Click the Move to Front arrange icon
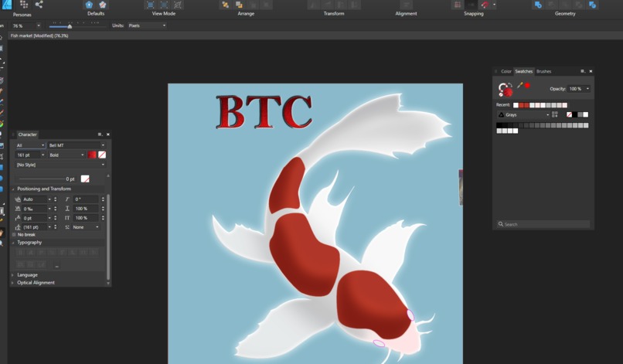The height and width of the screenshot is (364, 623). click(x=225, y=5)
